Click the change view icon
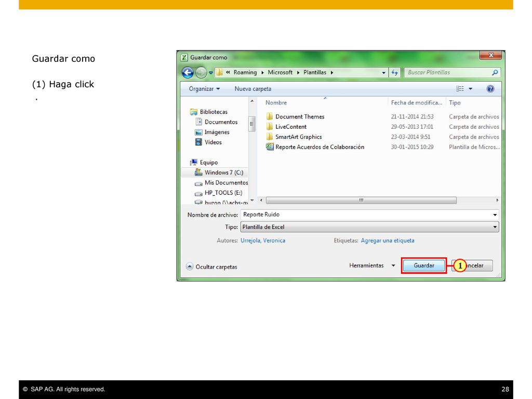Viewport: 532px width, 399px height. [x=460, y=89]
